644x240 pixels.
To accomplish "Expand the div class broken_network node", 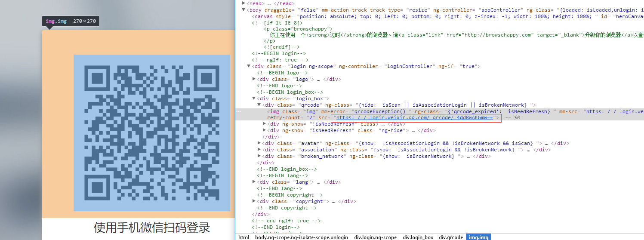I will coord(259,156).
